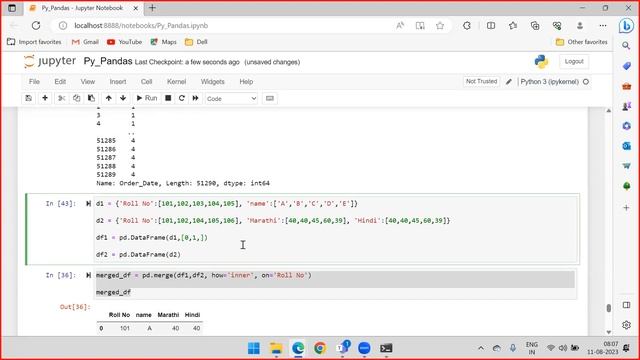Open the command palette keyboard icon
Screen dimensions: 640x360
[270, 98]
